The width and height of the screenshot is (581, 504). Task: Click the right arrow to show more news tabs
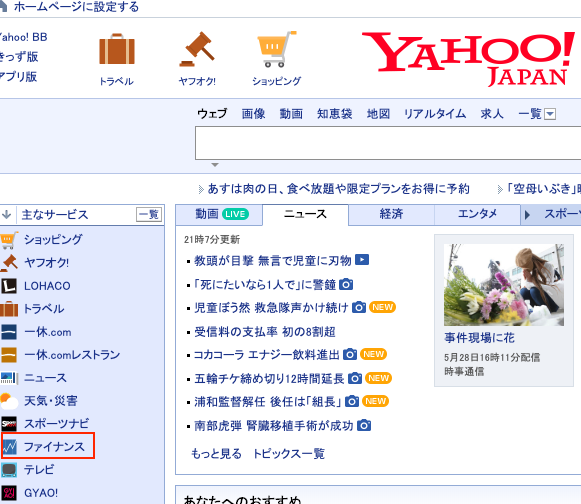[x=527, y=215]
